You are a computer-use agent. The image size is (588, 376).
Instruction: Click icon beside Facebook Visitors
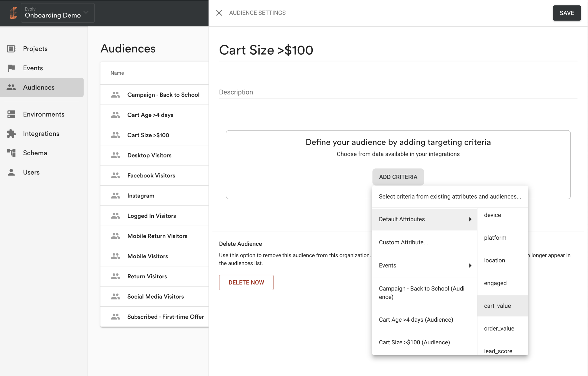pyautogui.click(x=116, y=175)
